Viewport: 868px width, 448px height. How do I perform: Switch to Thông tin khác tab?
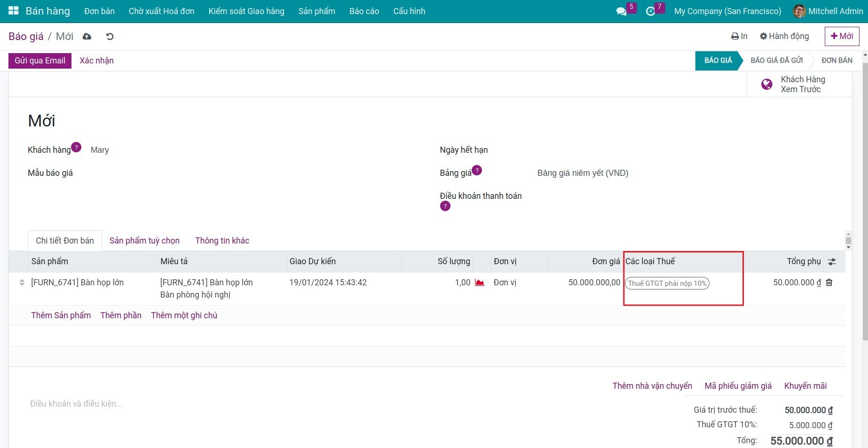[222, 241]
